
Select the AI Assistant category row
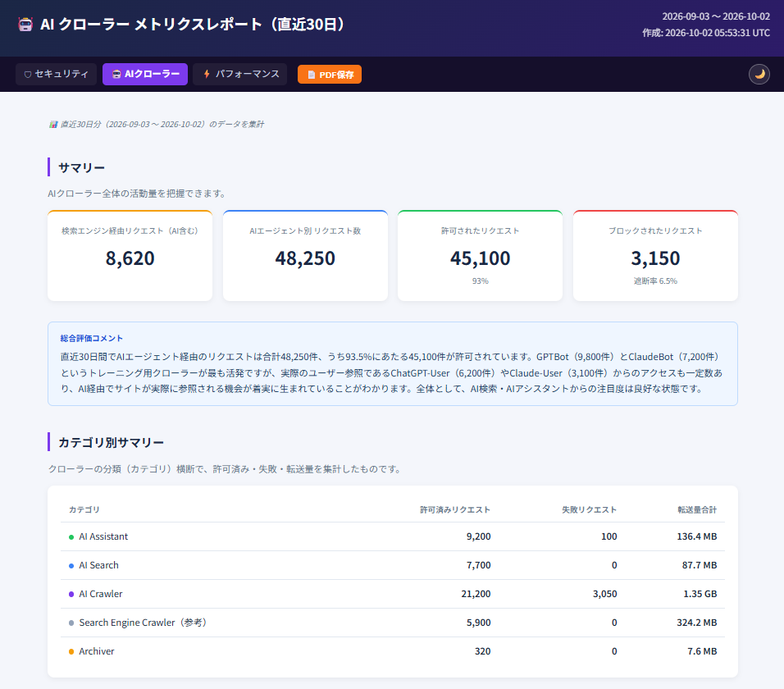pyautogui.click(x=393, y=536)
